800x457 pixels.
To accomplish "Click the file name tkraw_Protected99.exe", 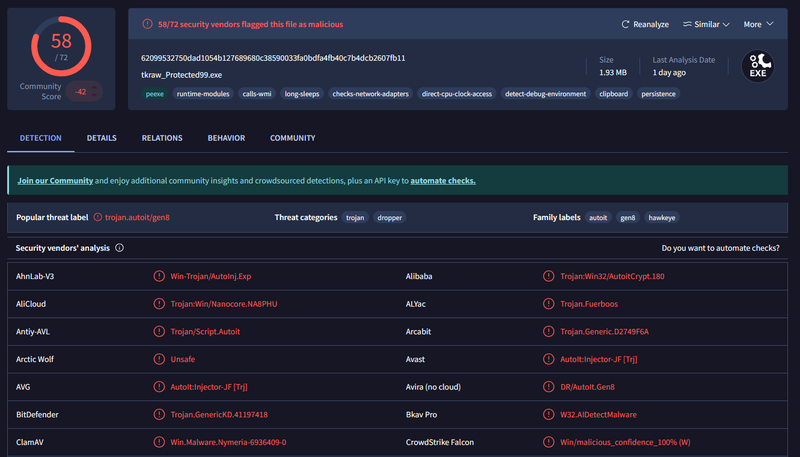I will [x=182, y=75].
